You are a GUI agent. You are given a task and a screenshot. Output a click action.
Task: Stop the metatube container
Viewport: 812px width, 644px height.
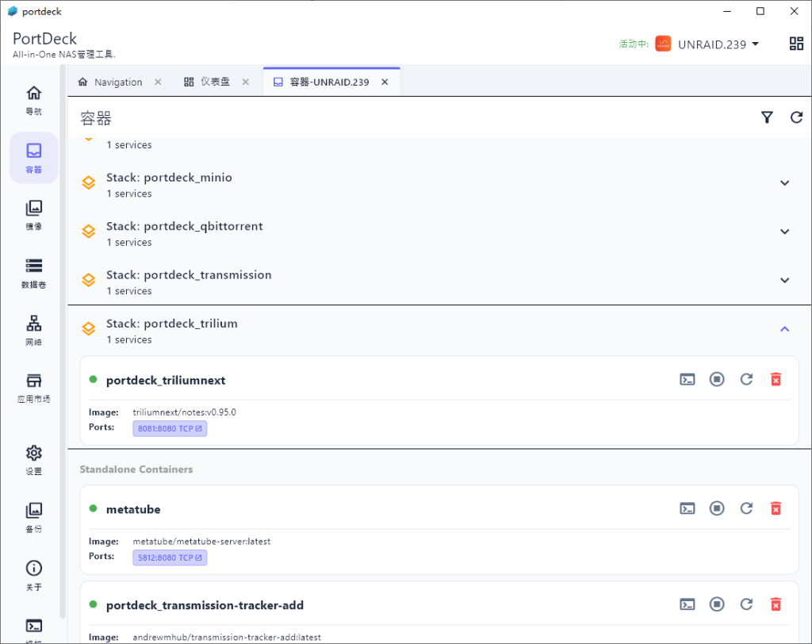717,508
